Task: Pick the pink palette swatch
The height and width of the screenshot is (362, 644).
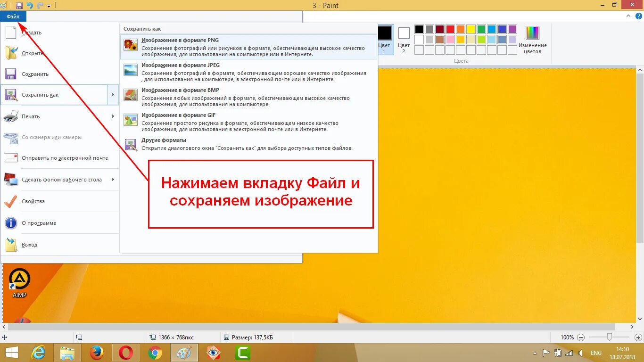Action: pyautogui.click(x=450, y=40)
